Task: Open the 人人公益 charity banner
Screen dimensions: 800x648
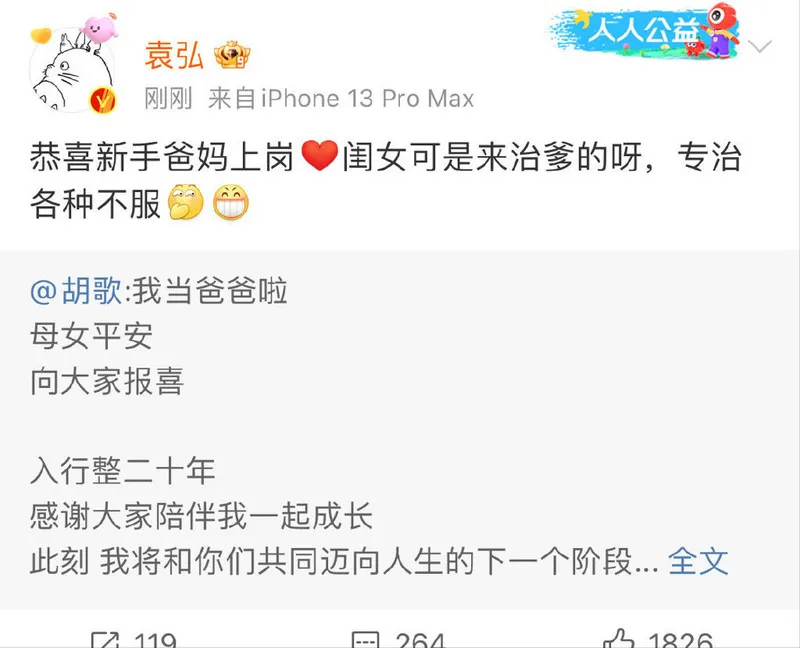Action: tap(644, 31)
